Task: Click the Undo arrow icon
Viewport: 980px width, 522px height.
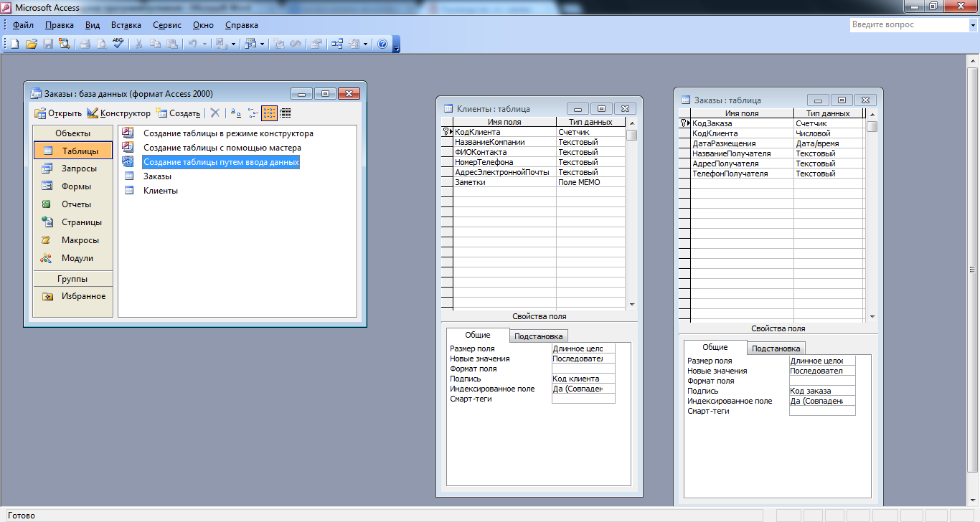Action: [x=192, y=44]
